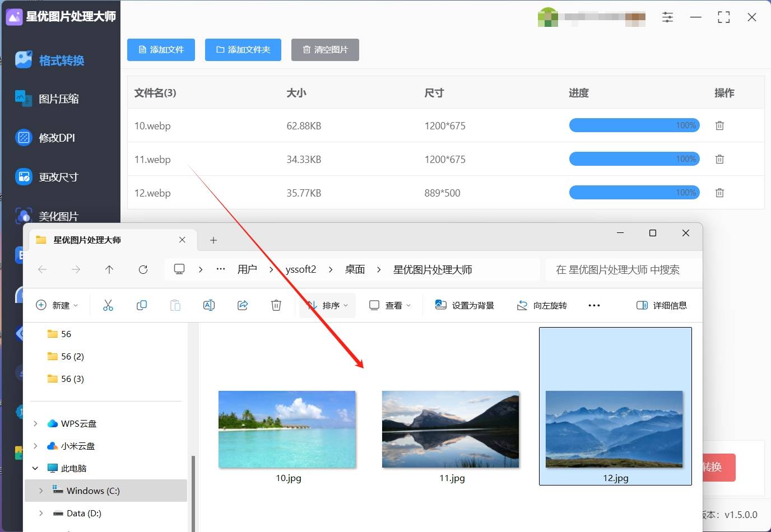Delete the 12.webp row via trash icon
This screenshot has height=532, width=771.
tap(719, 193)
